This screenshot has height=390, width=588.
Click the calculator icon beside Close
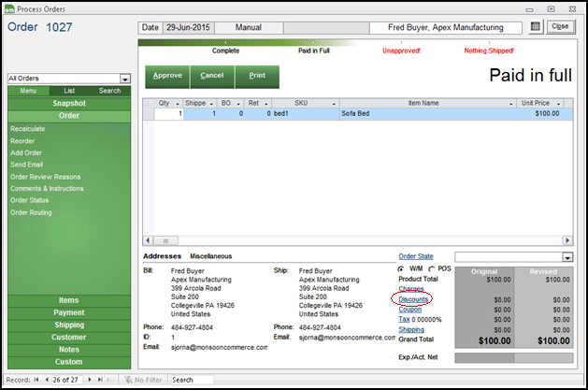[x=536, y=27]
